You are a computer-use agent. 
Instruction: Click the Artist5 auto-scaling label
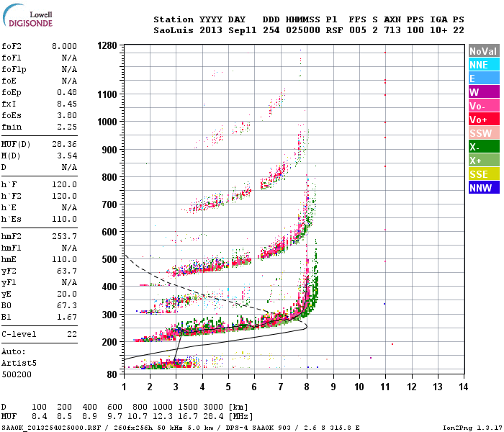click(19, 363)
